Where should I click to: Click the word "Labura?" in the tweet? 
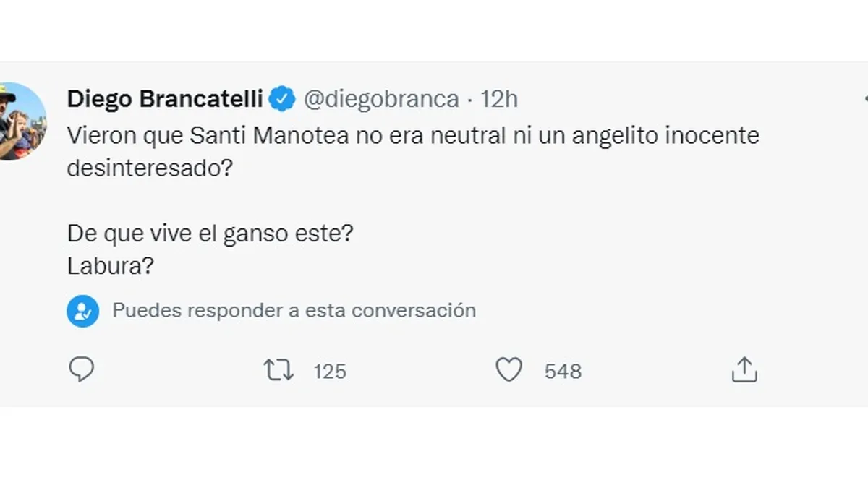[111, 266]
